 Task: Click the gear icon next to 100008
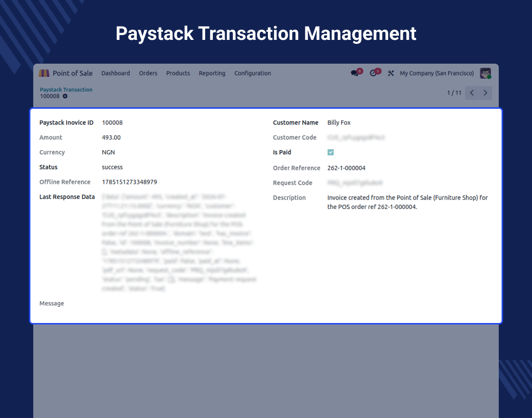pos(65,96)
